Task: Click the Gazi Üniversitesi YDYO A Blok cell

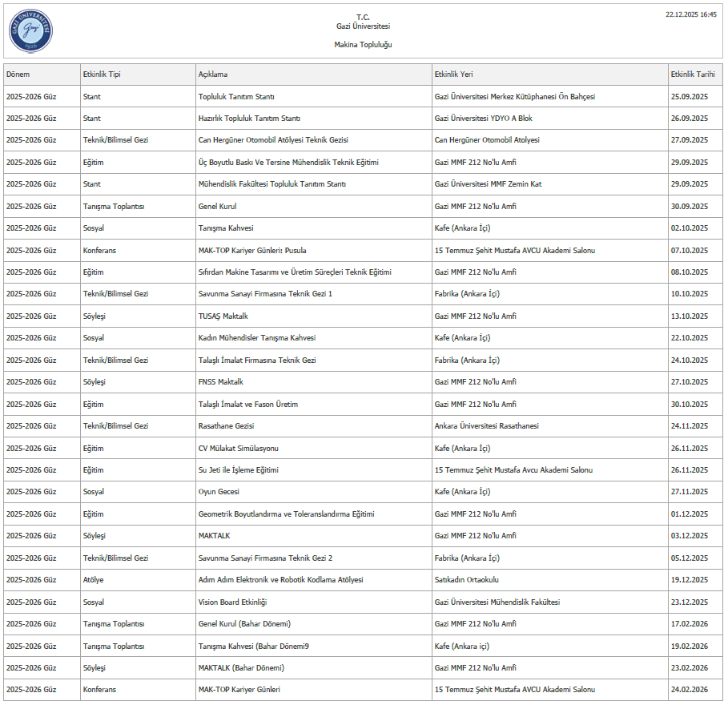Action: (483, 119)
